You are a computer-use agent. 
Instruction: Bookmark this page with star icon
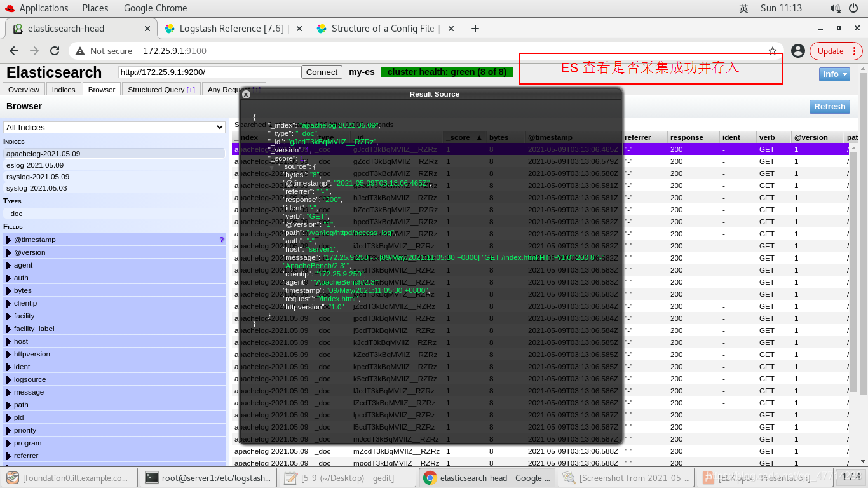773,51
